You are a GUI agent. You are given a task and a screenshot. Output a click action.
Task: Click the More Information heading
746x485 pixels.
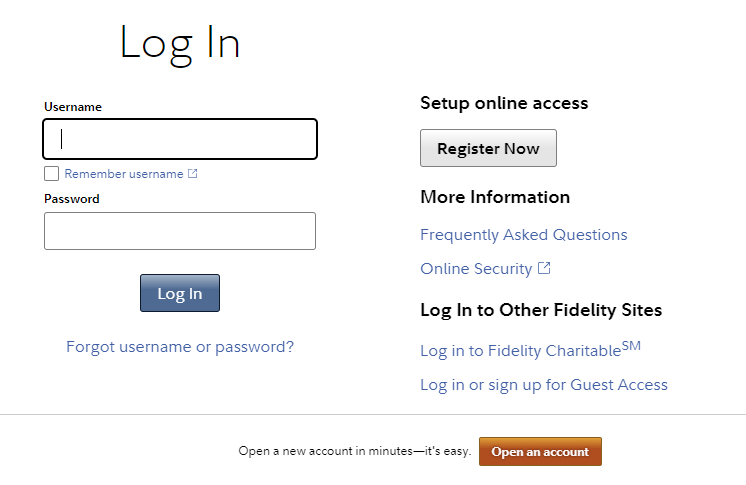495,197
